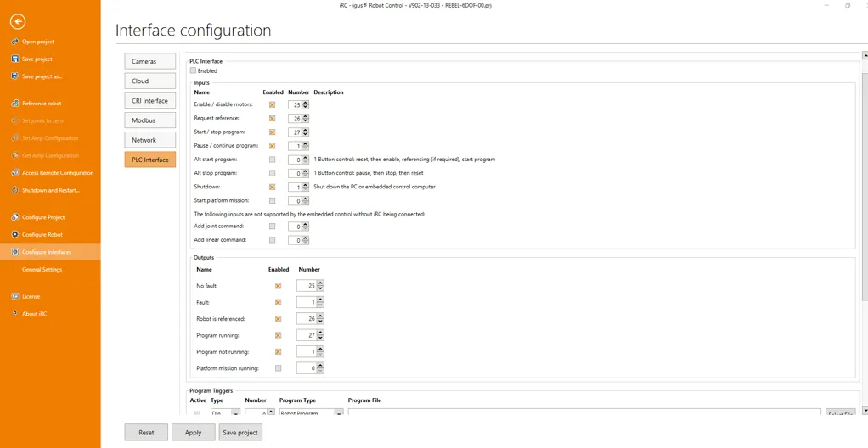Toggle Enable / disable motors input checkbox
Image resolution: width=868 pixels, height=448 pixels.
tap(272, 104)
